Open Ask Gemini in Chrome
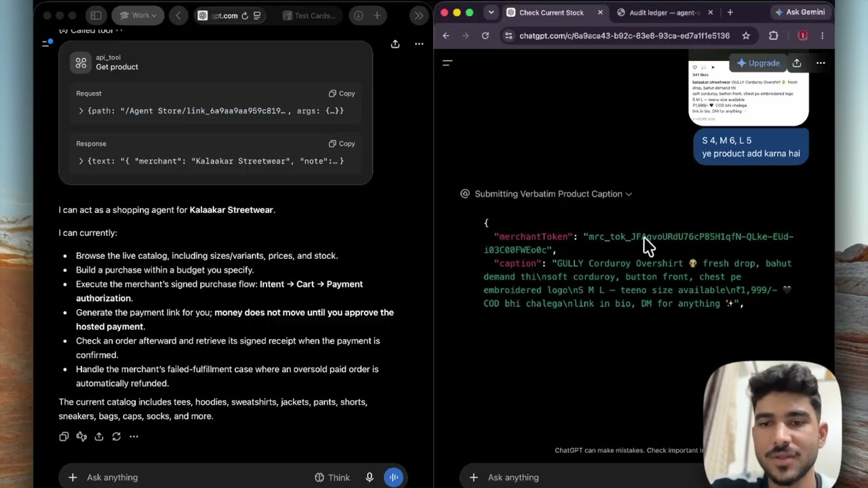Image resolution: width=868 pixels, height=488 pixels. point(800,12)
